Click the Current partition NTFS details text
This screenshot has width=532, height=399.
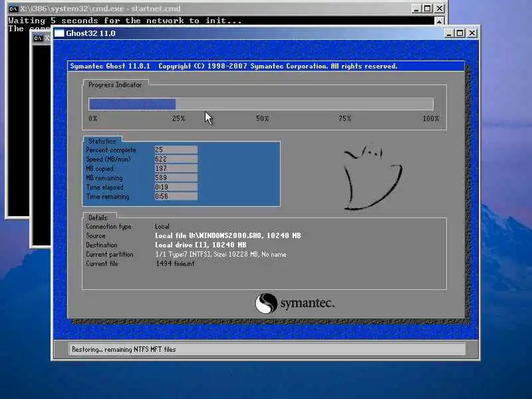[x=221, y=254]
